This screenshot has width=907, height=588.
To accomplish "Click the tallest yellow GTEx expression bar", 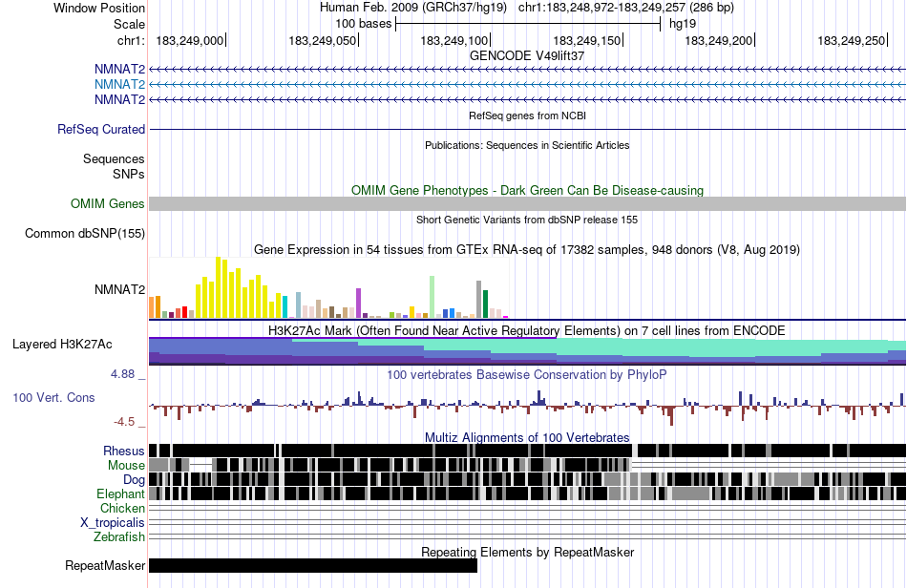I will coord(218,287).
